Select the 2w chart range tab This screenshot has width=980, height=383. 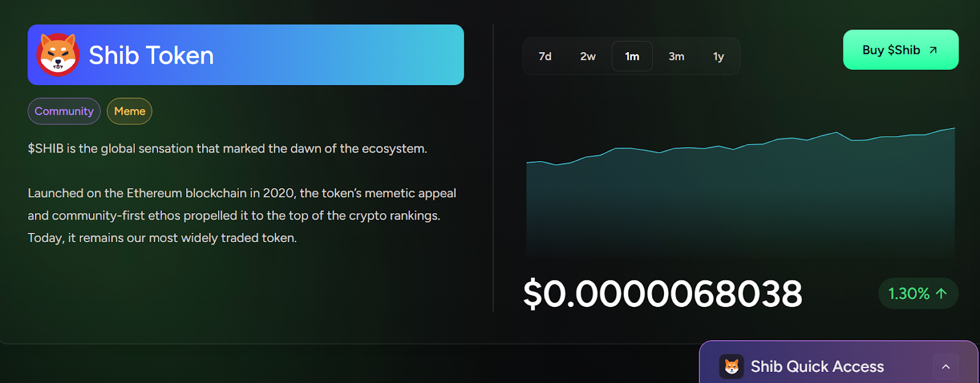point(588,56)
